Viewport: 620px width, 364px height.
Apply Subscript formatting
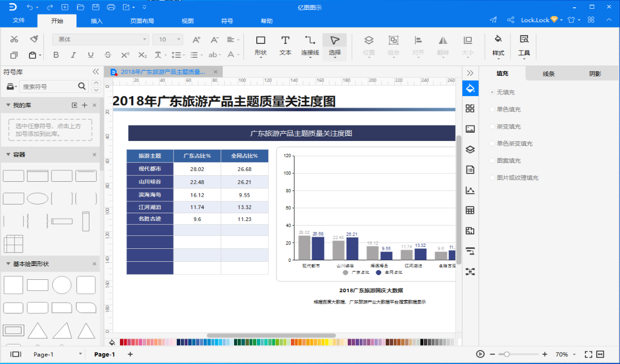tap(143, 55)
